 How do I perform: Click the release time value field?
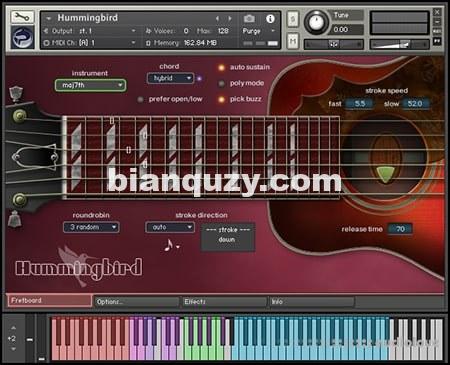point(400,229)
